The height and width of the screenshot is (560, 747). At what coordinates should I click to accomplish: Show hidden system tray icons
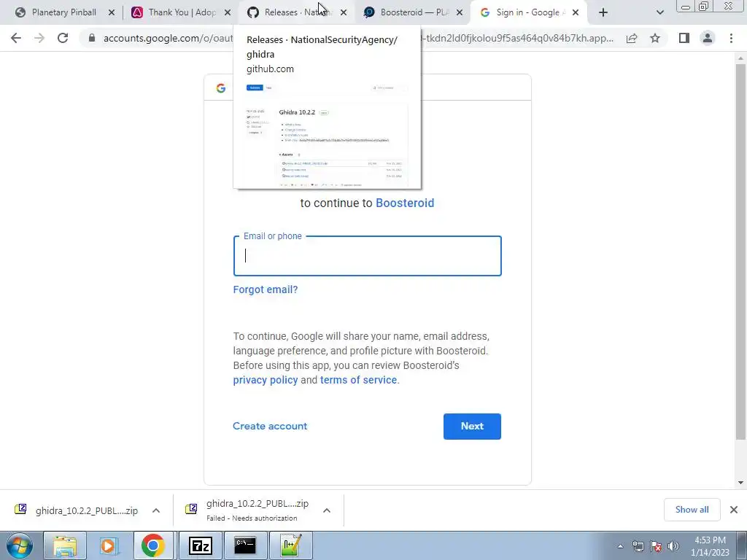click(x=620, y=546)
